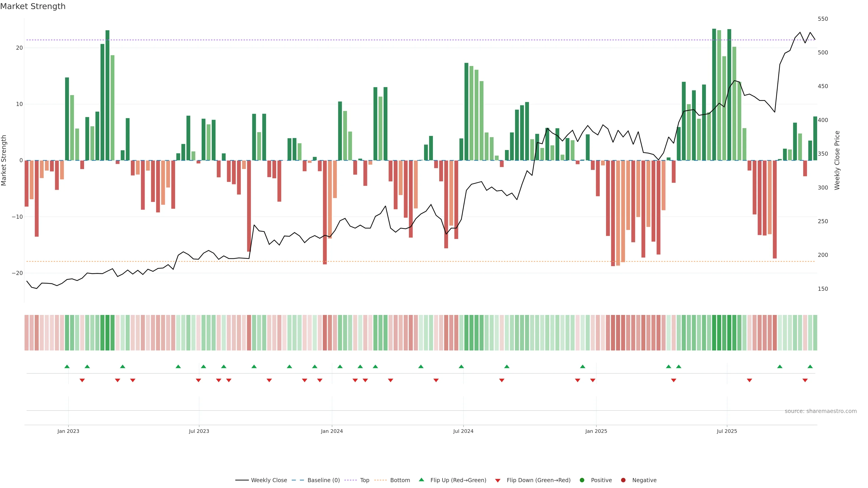This screenshot has height=488, width=868.
Task: Click Flip Up green triangle legend icon
Action: pos(421,480)
